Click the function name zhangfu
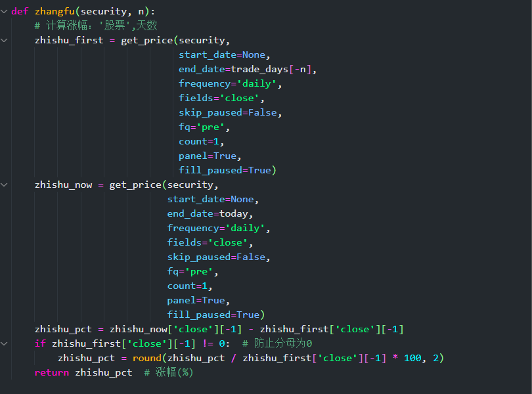The image size is (532, 394). (x=55, y=12)
